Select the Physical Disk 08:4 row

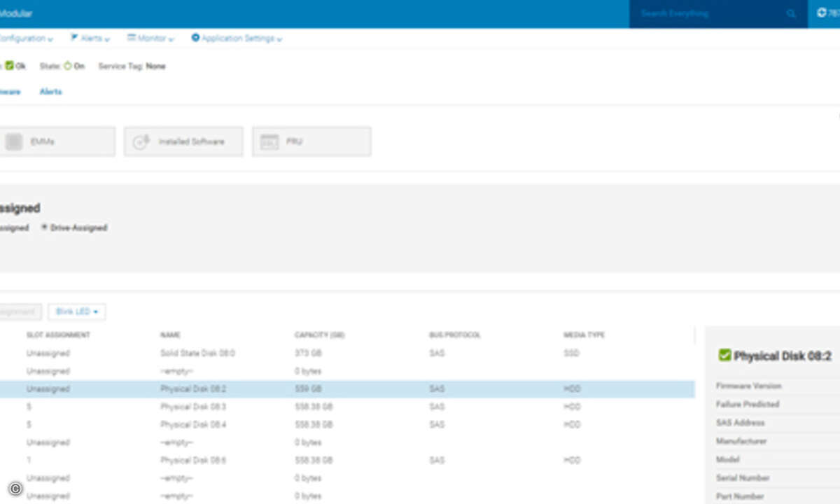click(347, 425)
